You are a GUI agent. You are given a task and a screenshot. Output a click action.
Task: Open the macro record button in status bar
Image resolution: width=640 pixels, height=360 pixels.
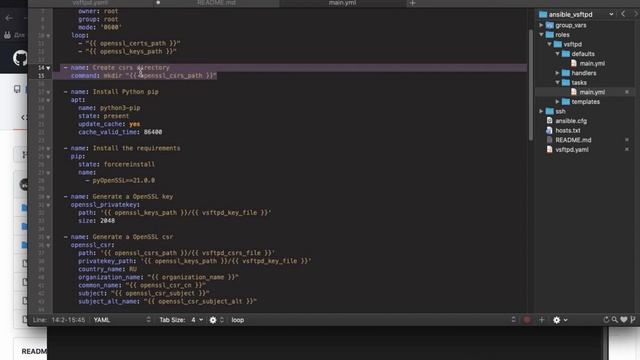click(x=527, y=320)
